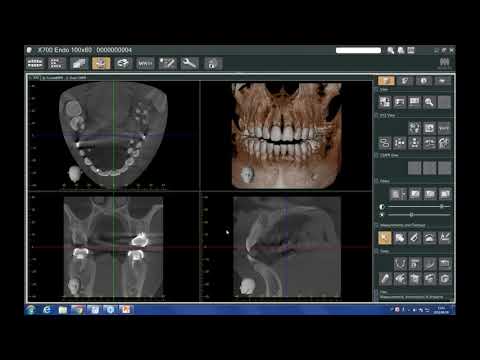This screenshot has width=480, height=360.
Task: Click the first lower-row icon in 3D View section
Action: point(385,143)
